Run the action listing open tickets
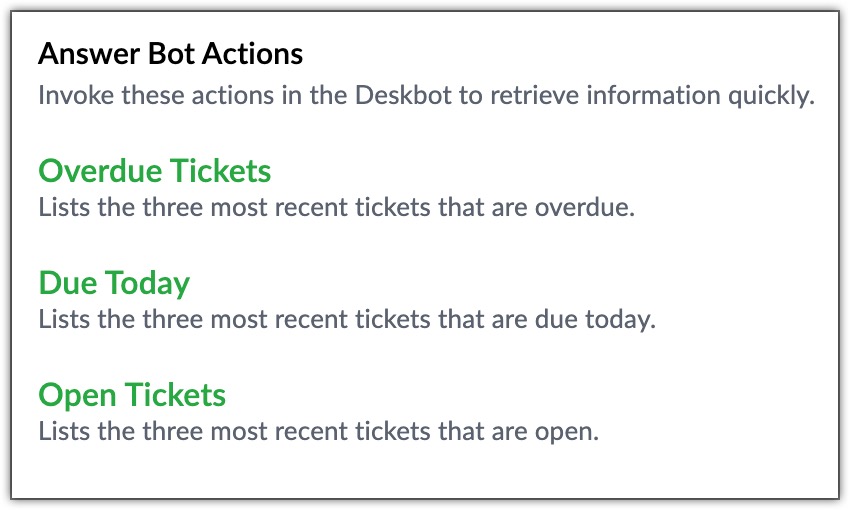This screenshot has width=850, height=510. (x=132, y=395)
